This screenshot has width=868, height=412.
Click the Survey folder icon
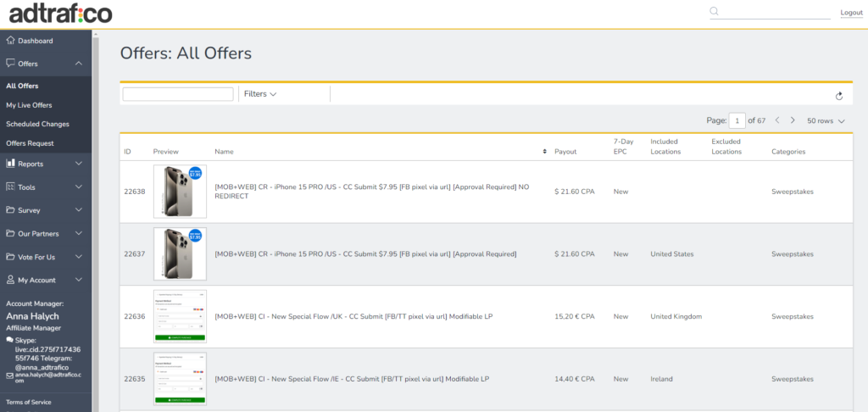pos(10,210)
